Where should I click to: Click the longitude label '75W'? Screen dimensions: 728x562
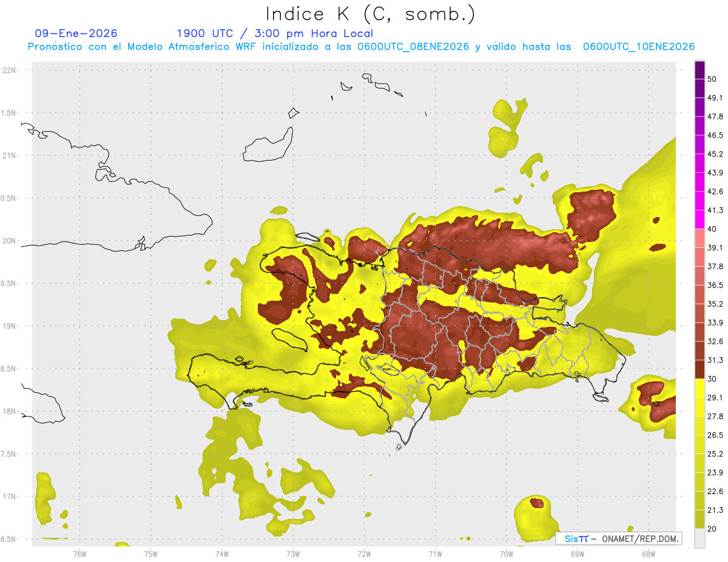(x=150, y=554)
